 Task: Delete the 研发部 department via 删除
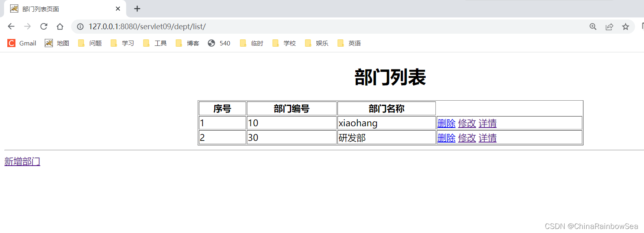point(446,138)
